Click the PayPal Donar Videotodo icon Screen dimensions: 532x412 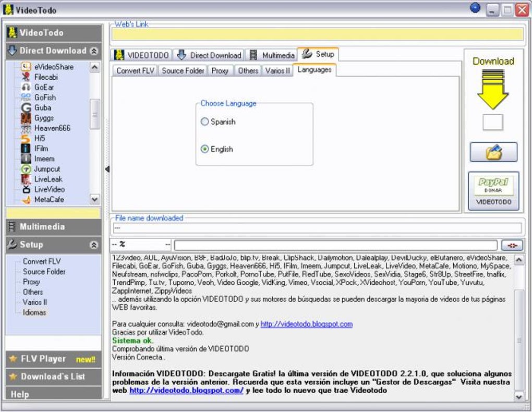pos(493,191)
